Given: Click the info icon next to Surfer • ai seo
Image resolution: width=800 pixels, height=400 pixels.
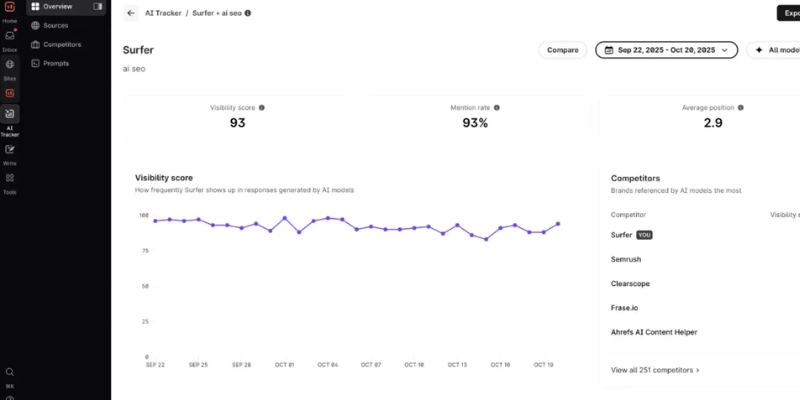Looking at the screenshot, I should (248, 13).
